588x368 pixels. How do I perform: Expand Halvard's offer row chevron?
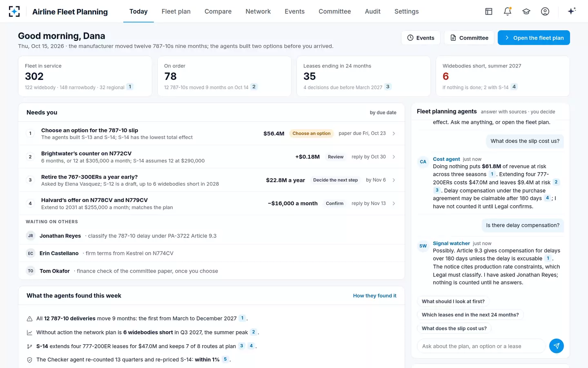click(x=394, y=203)
